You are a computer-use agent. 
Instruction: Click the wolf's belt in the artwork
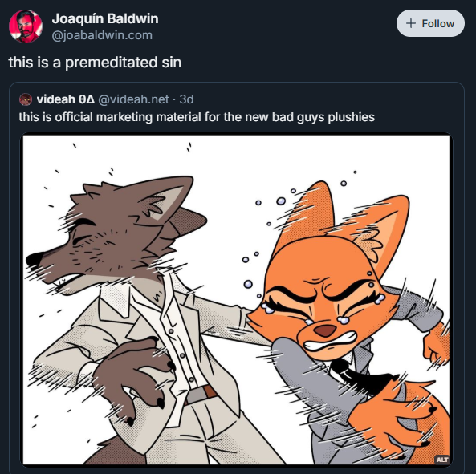(201, 395)
